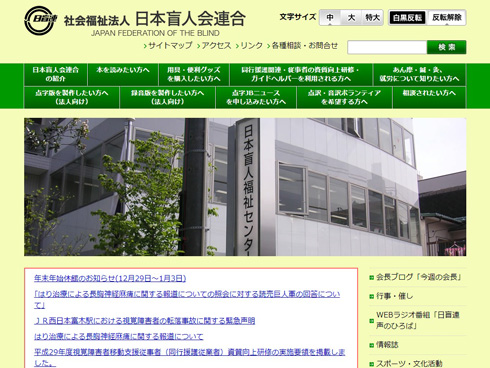Set text size to 特大
The image size is (490, 368).
(372, 17)
